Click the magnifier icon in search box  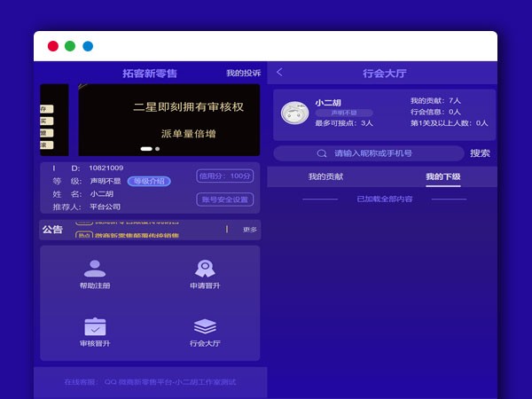tap(322, 153)
